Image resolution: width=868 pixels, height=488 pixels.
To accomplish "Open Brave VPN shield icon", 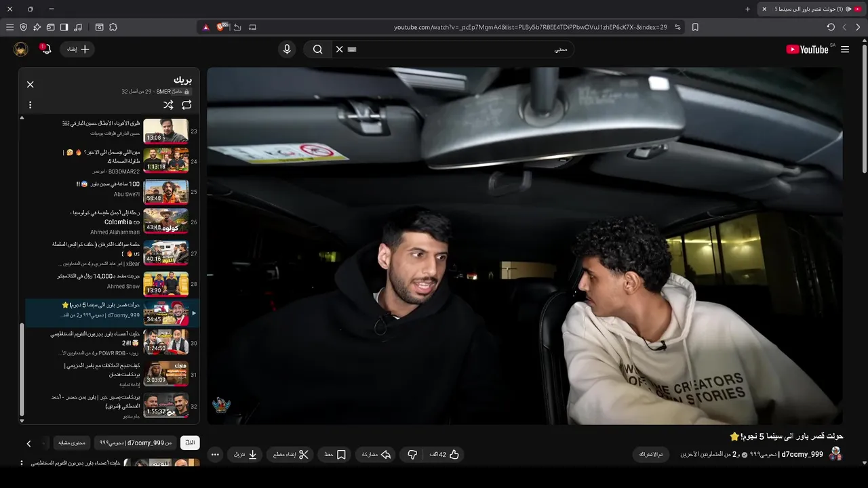I will [x=23, y=27].
